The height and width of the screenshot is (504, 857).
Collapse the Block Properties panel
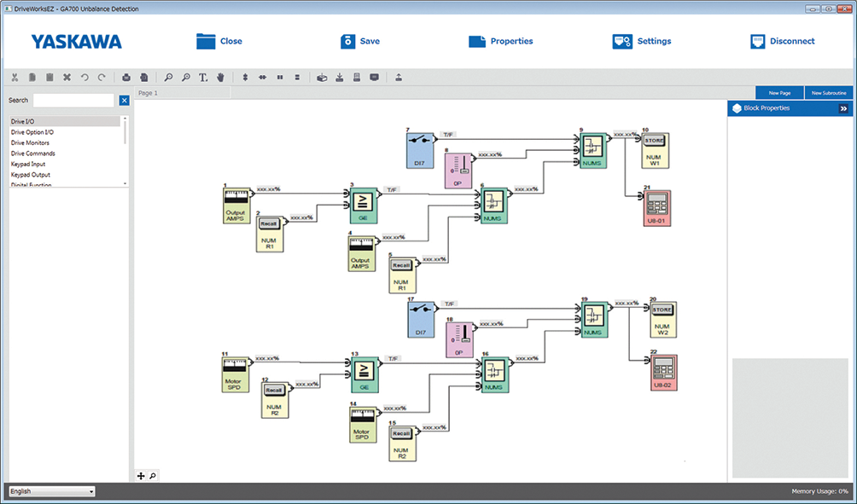click(x=842, y=108)
